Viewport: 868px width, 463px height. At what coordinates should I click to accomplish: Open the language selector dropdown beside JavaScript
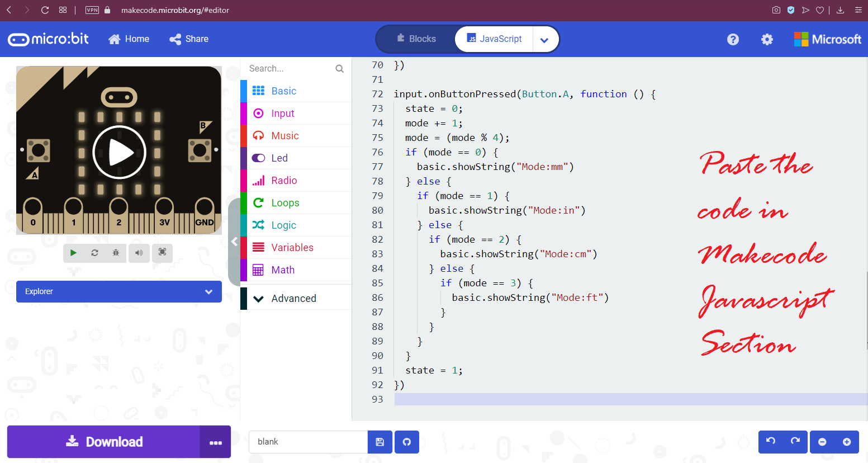point(544,39)
